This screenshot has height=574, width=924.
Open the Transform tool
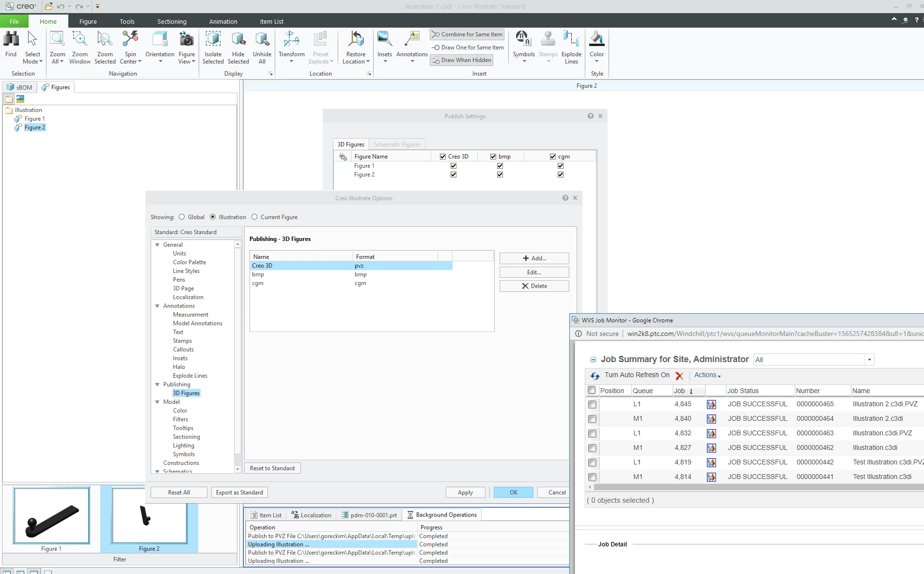click(x=291, y=39)
